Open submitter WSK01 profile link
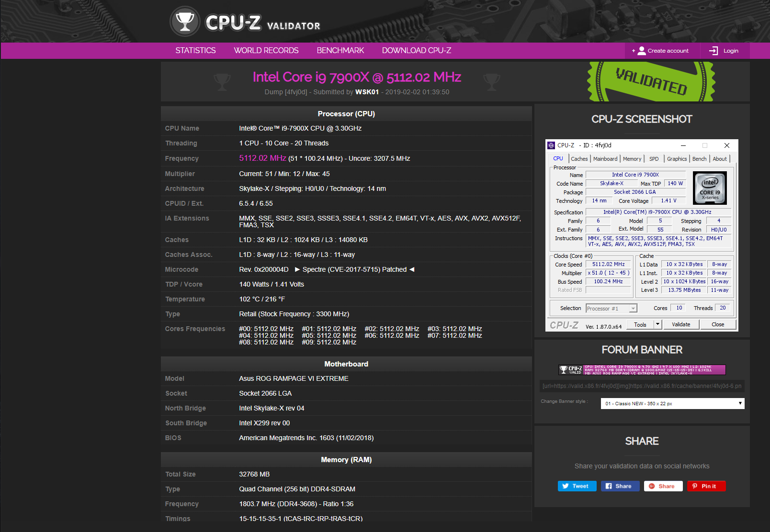This screenshot has height=532, width=770. tap(367, 92)
